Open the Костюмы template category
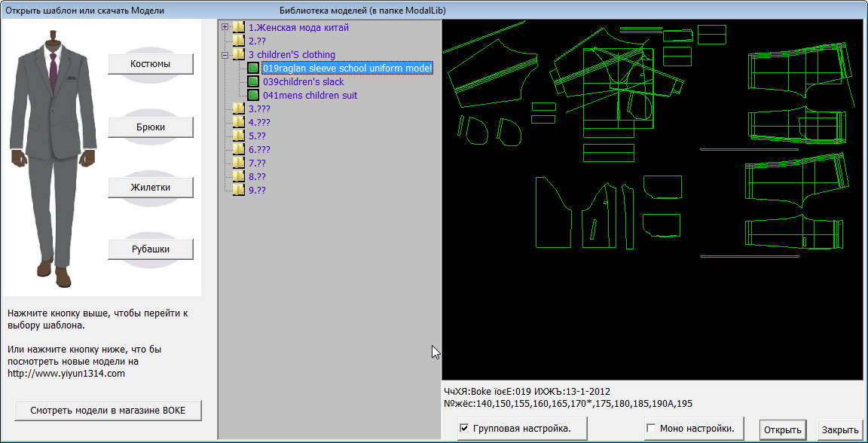Screen dimensions: 868x443 click(x=151, y=64)
